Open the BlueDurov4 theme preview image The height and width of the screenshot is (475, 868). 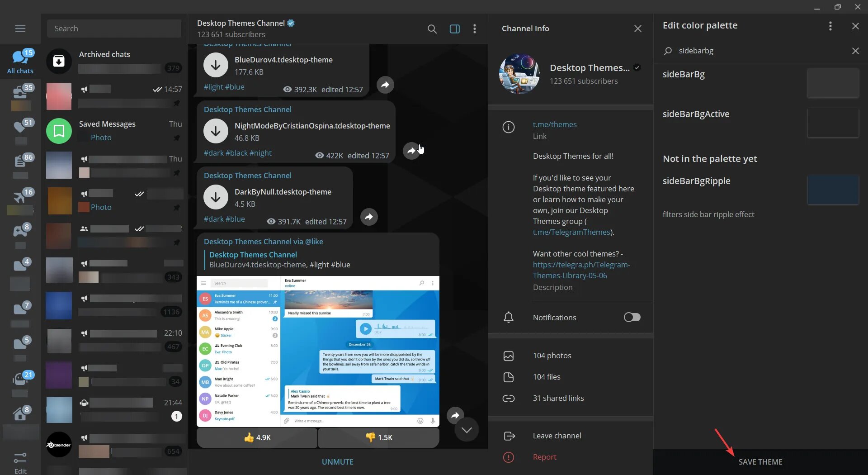pyautogui.click(x=318, y=351)
